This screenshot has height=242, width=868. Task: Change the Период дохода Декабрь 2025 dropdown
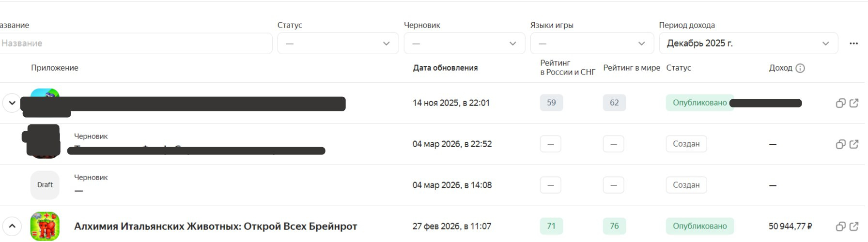tap(748, 44)
